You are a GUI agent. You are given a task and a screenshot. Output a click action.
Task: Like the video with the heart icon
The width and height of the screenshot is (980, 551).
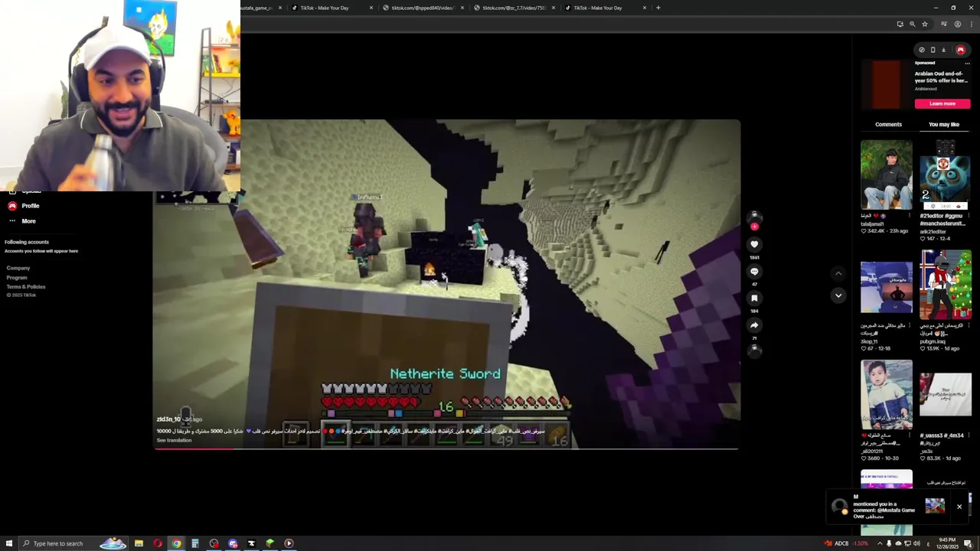point(754,244)
